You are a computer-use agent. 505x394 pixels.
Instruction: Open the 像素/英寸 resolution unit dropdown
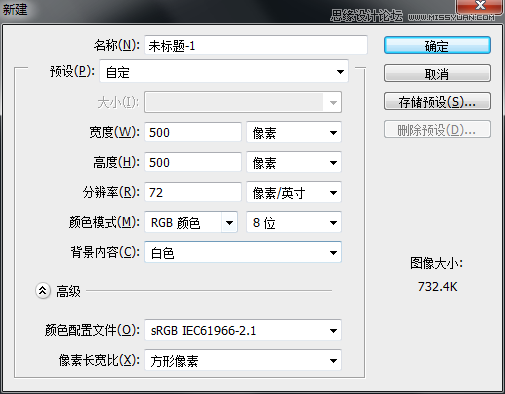(x=294, y=192)
